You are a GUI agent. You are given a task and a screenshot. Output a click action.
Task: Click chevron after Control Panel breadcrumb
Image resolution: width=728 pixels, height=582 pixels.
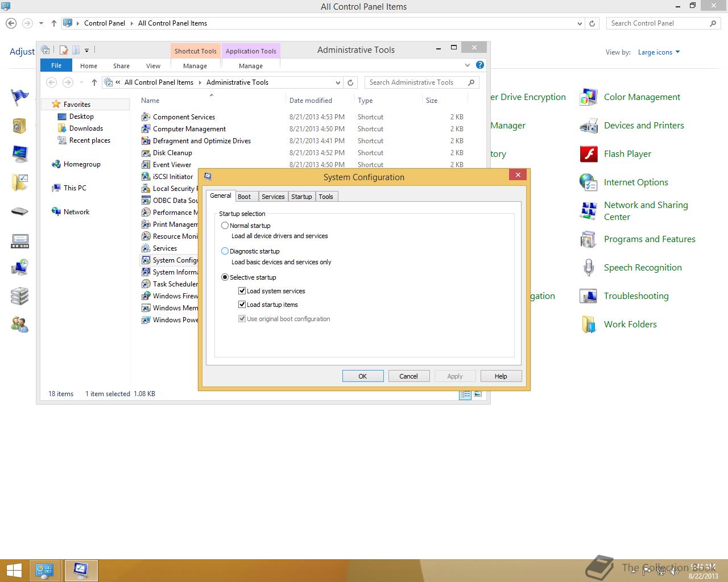pos(131,23)
